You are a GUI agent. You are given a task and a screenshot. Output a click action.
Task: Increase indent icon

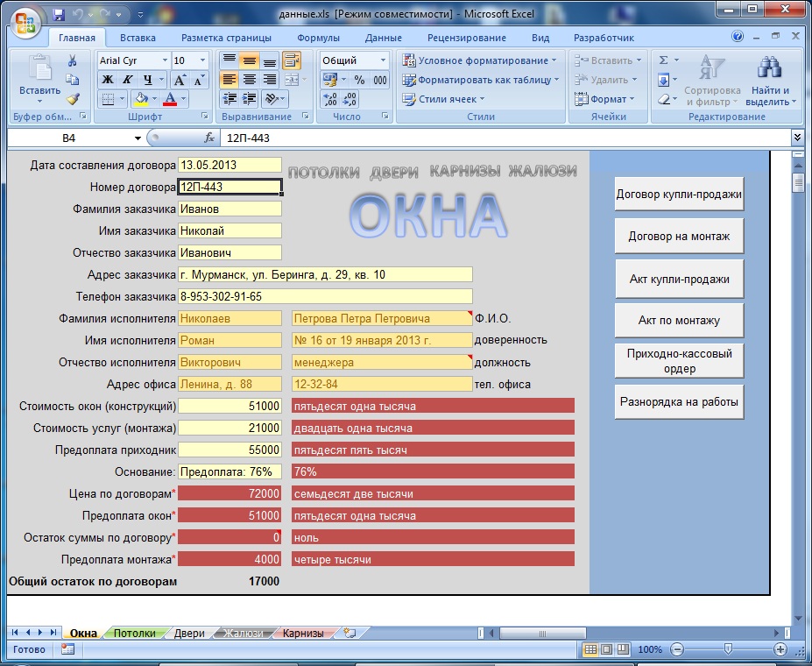tap(250, 99)
